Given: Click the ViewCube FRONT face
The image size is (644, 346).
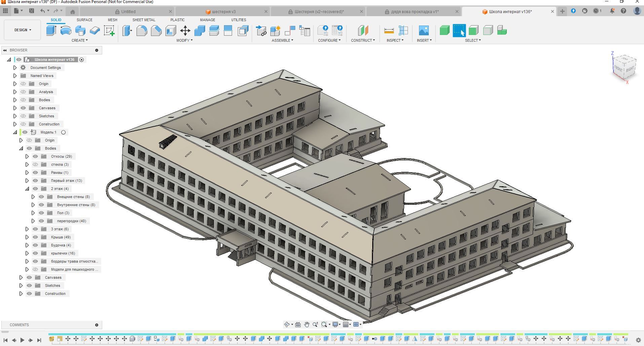Looking at the screenshot, I should (618, 69).
